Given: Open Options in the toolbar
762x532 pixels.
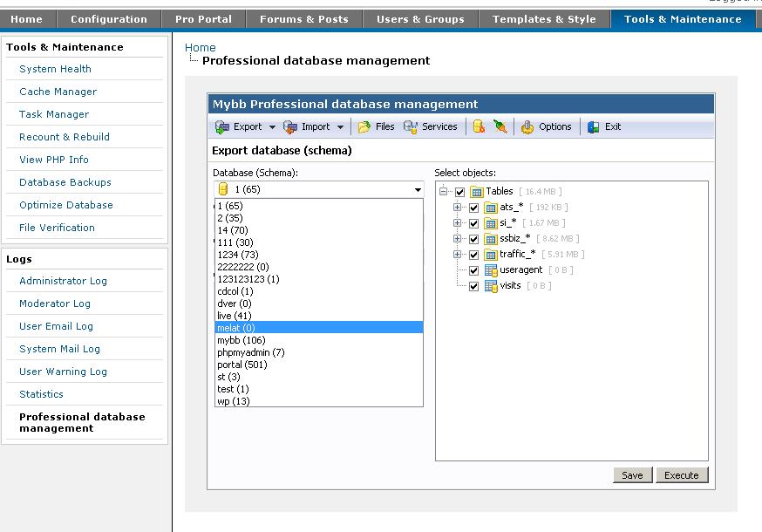Looking at the screenshot, I should 527,127.
